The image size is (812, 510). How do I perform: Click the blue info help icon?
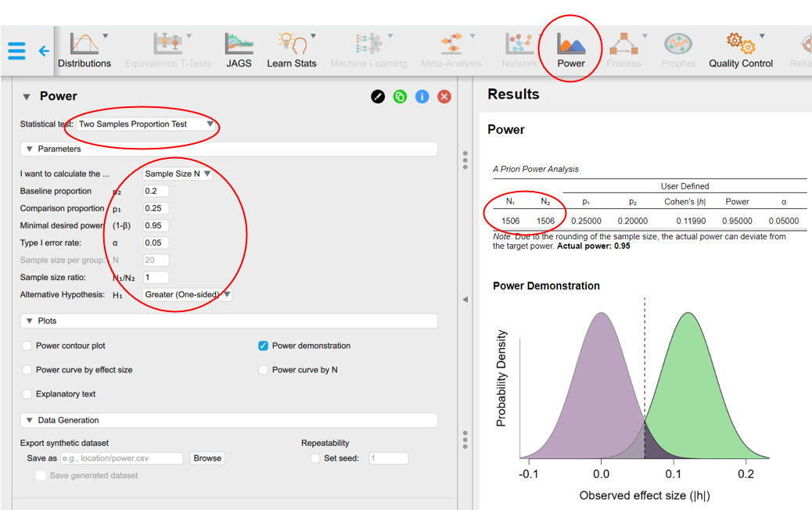pos(422,96)
